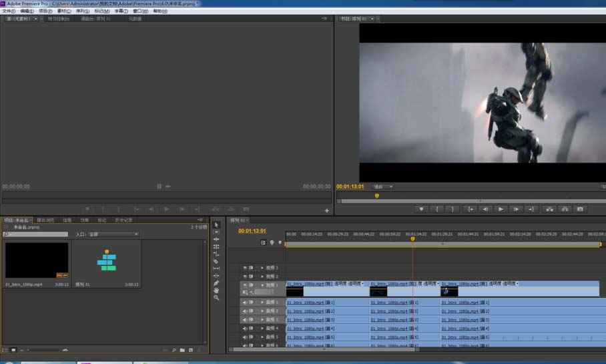Open the 素材 menu

click(64, 11)
